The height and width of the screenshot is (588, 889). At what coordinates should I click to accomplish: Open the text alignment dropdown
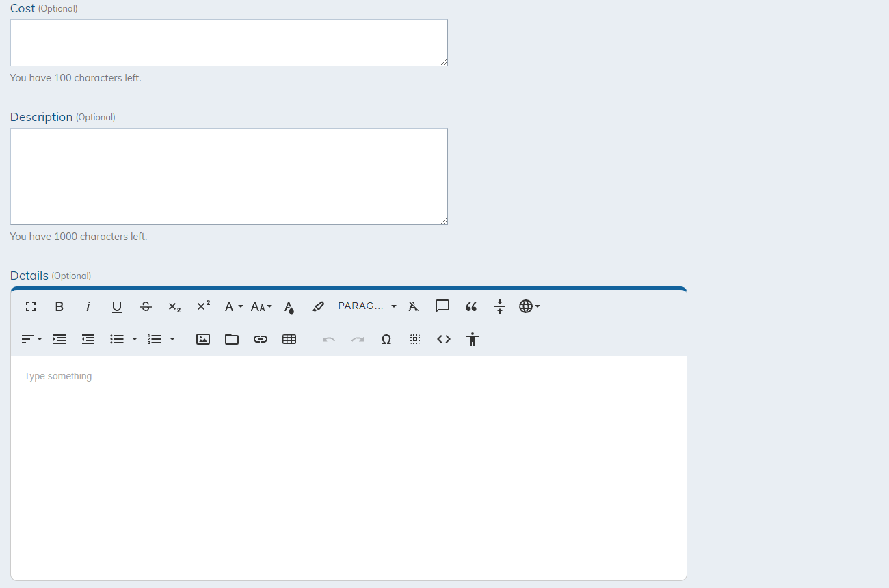[31, 339]
